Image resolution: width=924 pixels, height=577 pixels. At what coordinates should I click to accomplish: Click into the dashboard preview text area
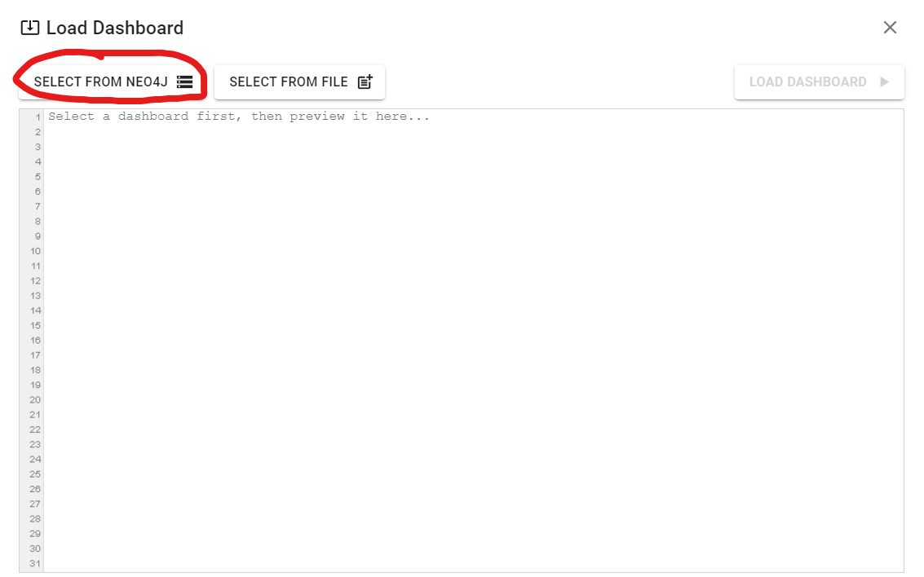point(473,341)
